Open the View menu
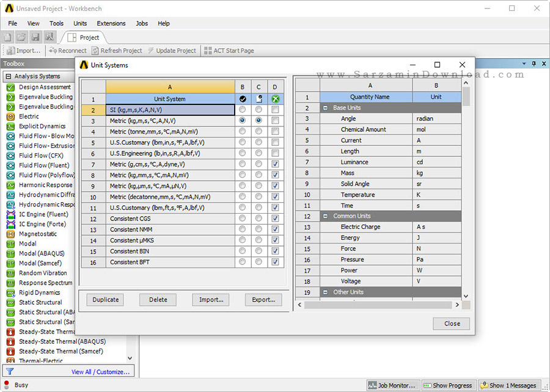Viewport: 550px width, 392px height. click(x=34, y=23)
